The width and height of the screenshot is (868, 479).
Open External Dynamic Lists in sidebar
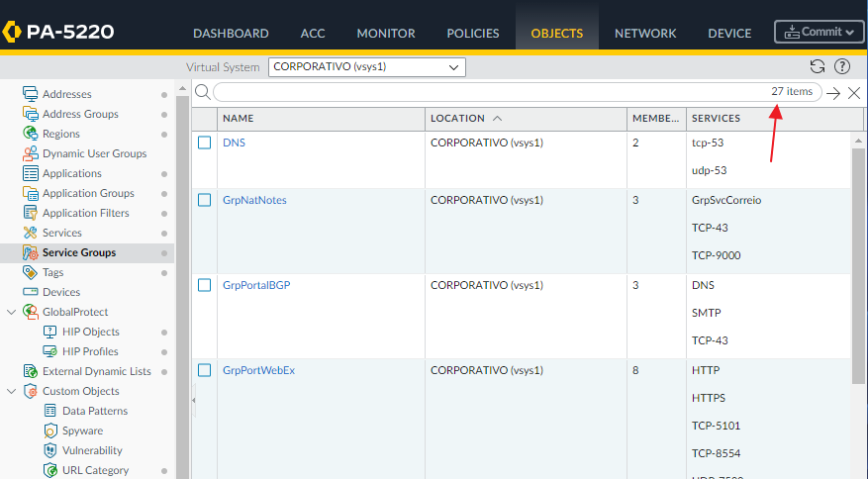tap(96, 371)
